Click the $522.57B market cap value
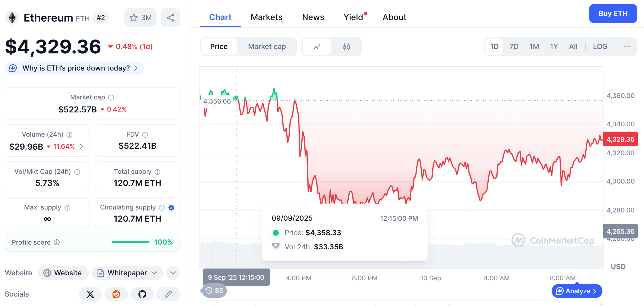The image size is (644, 306). pos(77,109)
